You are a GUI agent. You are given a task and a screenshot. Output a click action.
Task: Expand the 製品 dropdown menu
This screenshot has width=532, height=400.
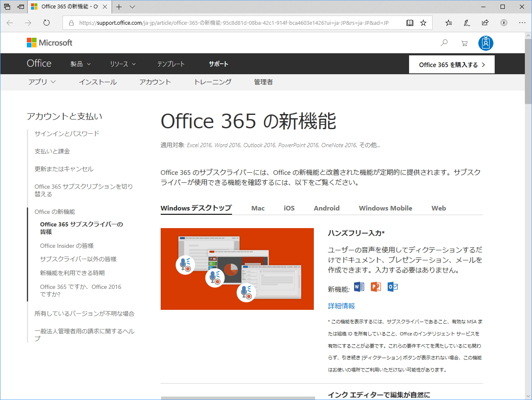coord(80,64)
